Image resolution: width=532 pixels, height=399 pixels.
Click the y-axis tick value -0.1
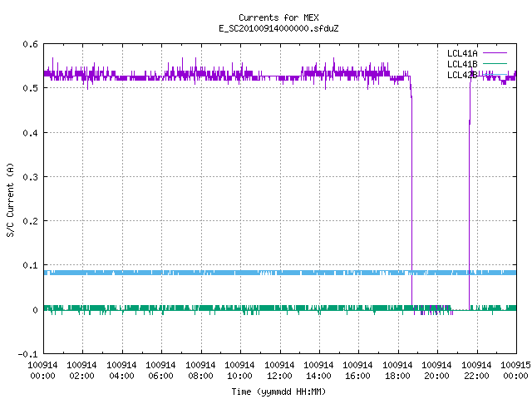(x=27, y=354)
